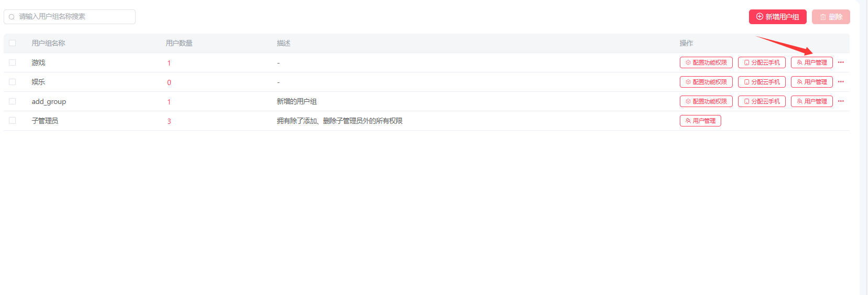
Task: Open 用户管理 for 游戏 group
Action: coord(811,62)
